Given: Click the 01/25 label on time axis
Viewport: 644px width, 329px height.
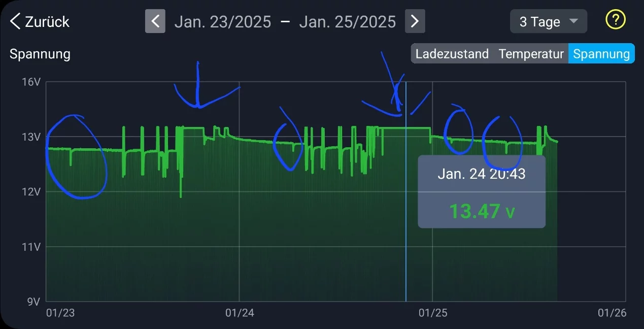Looking at the screenshot, I should click(433, 313).
